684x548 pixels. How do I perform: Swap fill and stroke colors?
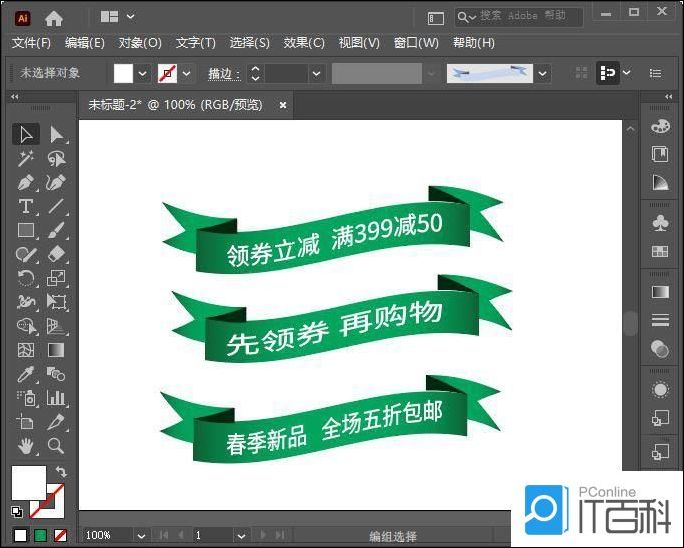pyautogui.click(x=61, y=472)
